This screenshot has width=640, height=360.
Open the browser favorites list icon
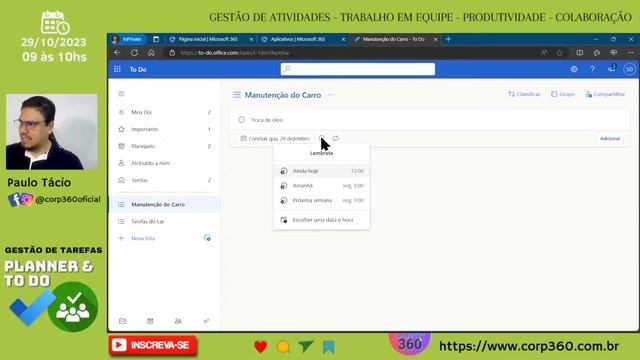pos(597,53)
